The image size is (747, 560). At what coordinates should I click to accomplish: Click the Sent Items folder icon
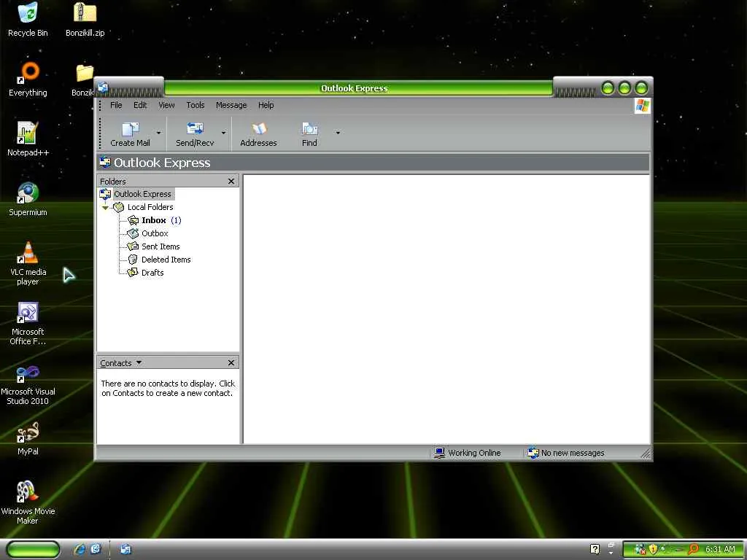click(x=133, y=246)
